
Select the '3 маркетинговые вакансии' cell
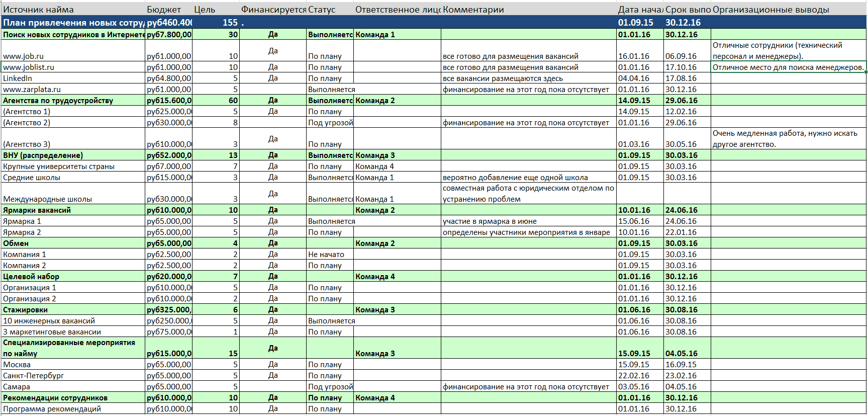(73, 331)
